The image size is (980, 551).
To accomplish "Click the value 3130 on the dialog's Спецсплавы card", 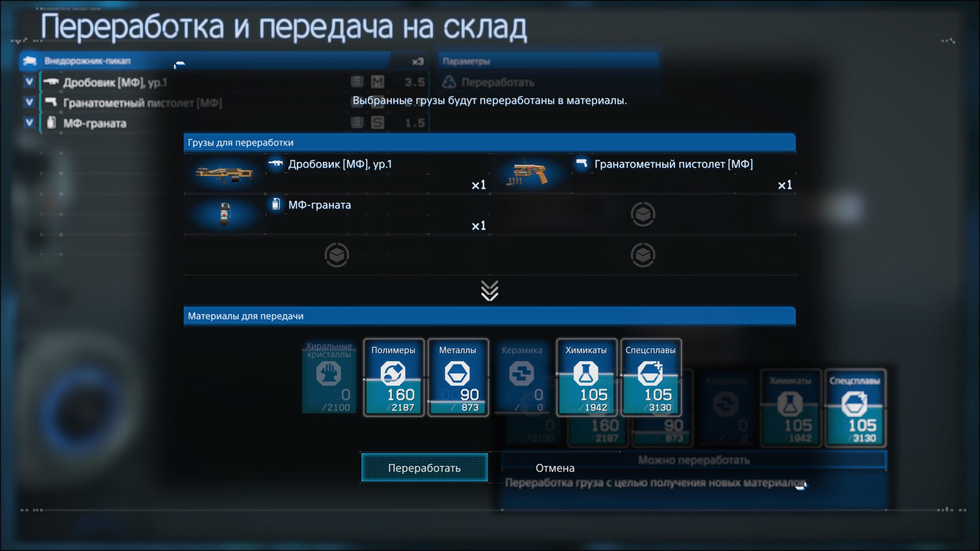I will coord(660,408).
